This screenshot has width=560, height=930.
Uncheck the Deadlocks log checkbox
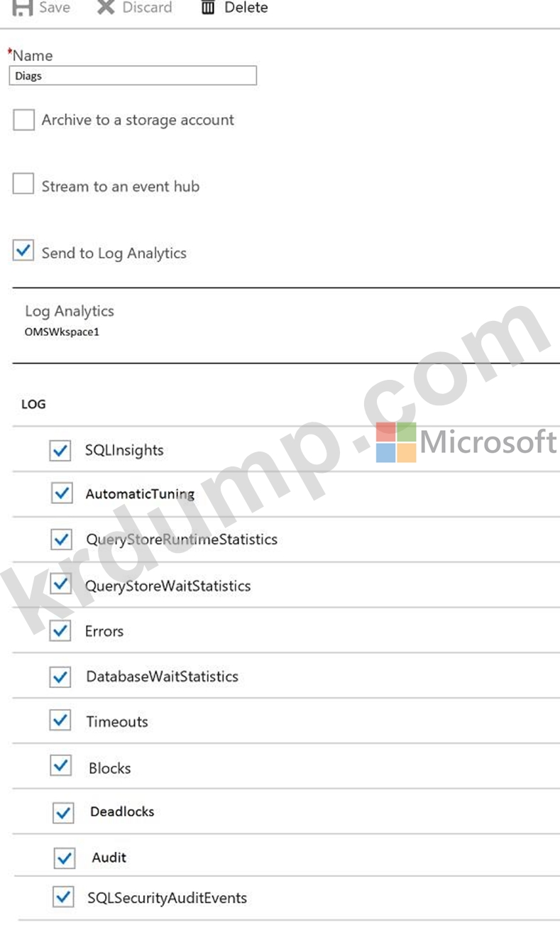coord(63,813)
